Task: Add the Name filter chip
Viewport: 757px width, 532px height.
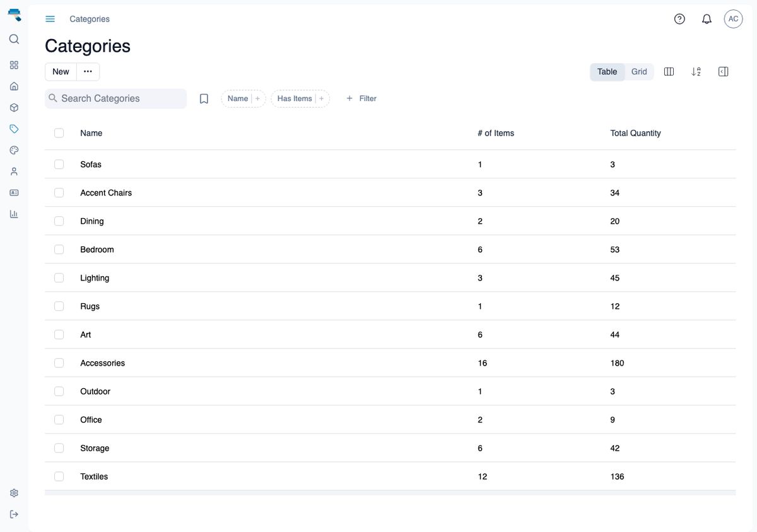Action: tap(244, 98)
